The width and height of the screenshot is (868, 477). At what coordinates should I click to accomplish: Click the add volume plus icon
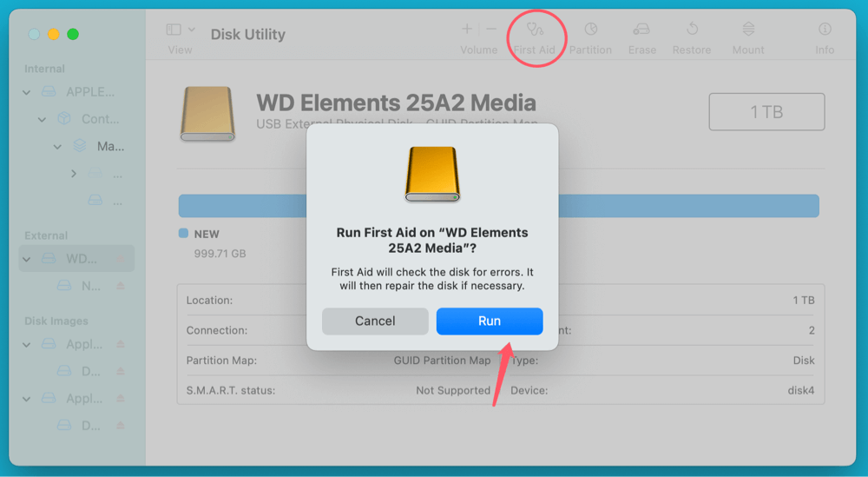(x=467, y=30)
